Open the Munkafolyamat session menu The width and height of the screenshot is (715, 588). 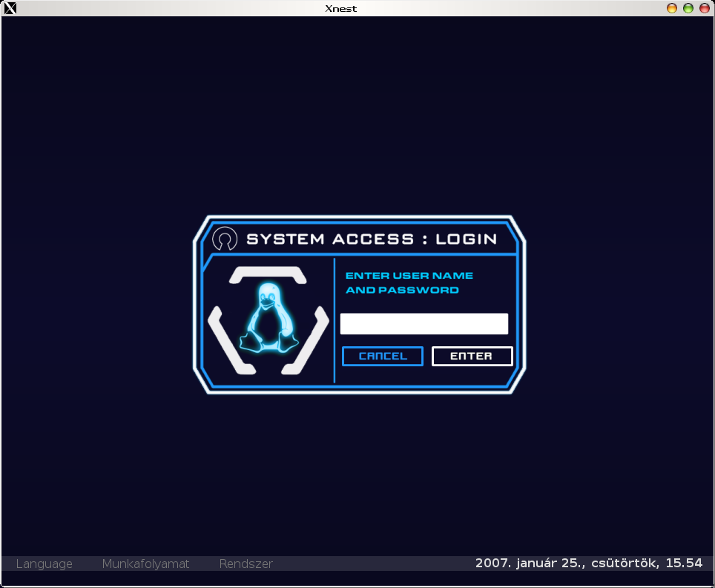coord(145,564)
